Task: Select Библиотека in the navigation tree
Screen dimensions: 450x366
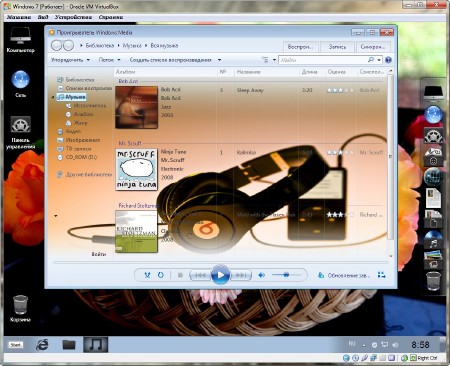Action: point(76,80)
